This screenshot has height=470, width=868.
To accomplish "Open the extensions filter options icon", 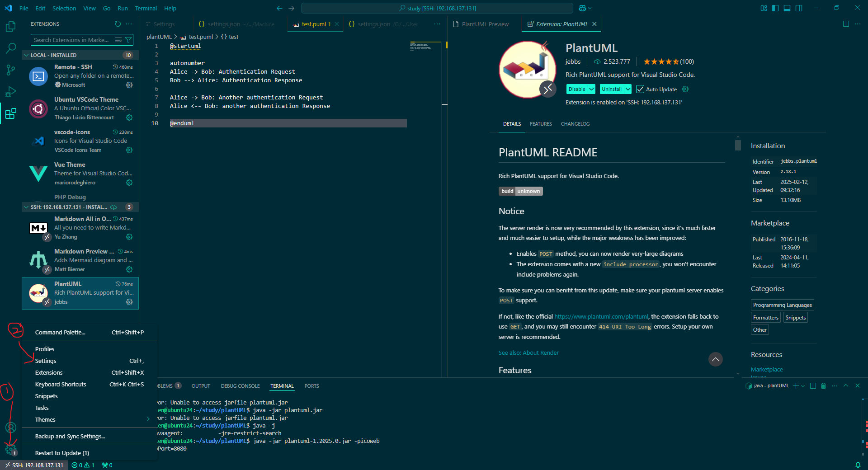I will (x=129, y=40).
